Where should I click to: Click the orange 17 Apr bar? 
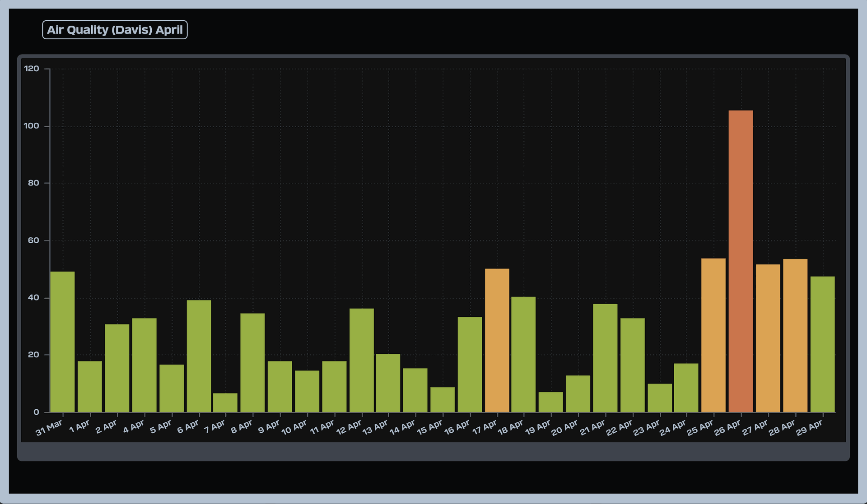(497, 341)
